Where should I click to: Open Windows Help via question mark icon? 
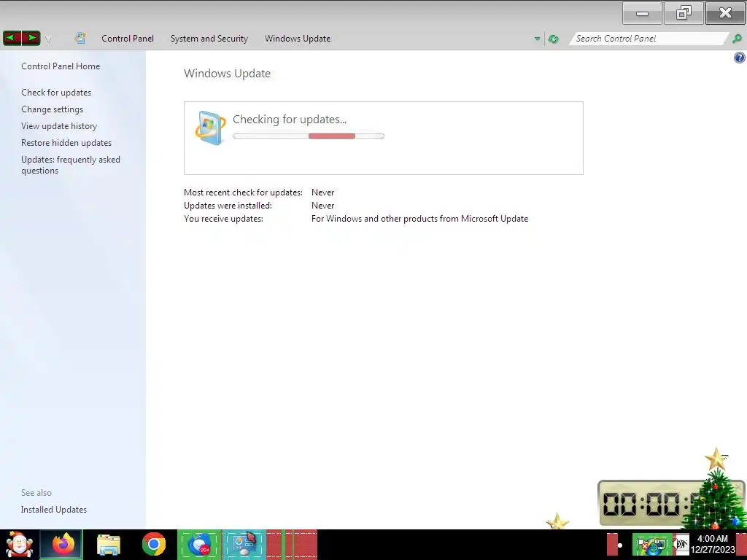740,58
